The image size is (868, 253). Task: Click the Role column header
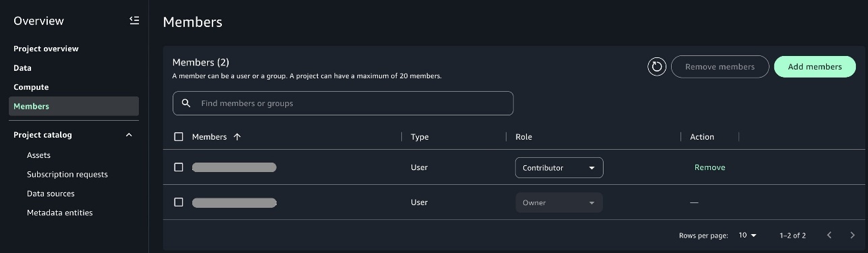point(523,137)
